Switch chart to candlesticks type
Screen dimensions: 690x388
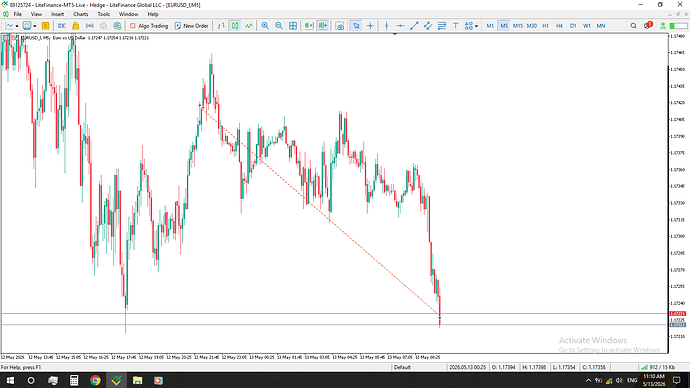pyautogui.click(x=235, y=26)
